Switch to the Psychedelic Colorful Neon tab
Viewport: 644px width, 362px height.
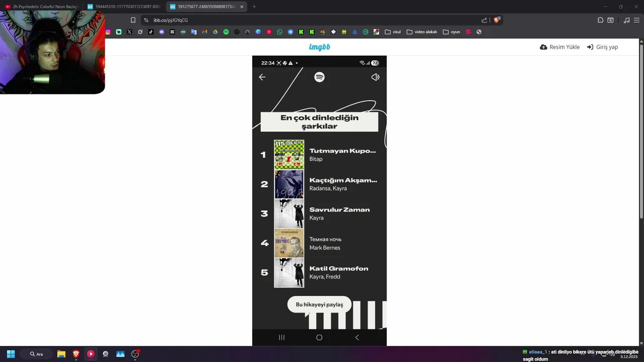41,7
